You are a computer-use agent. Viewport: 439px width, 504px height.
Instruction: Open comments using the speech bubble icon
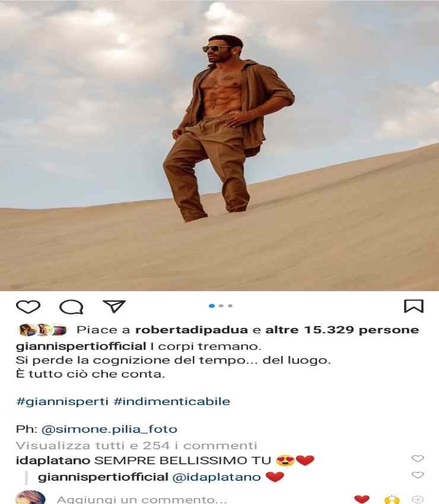pyautogui.click(x=71, y=307)
